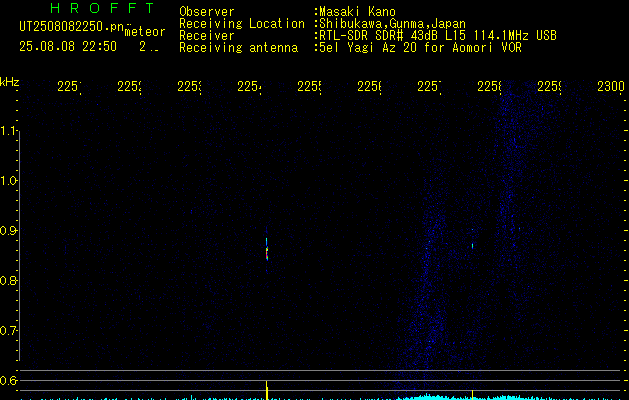Click the 'Receiver' field label
Screen dimensions: 629x400
click(x=207, y=36)
